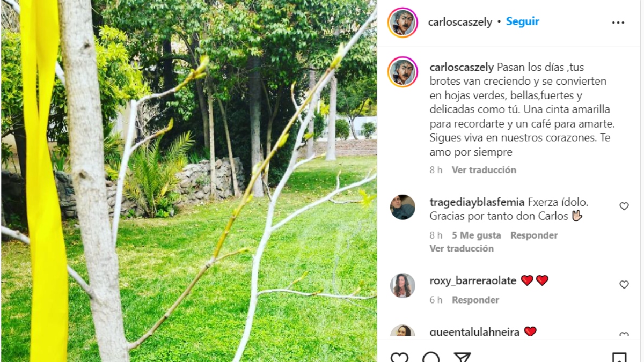Follow carloscaszely with the Seguir button
644x362 pixels.
[x=522, y=21]
